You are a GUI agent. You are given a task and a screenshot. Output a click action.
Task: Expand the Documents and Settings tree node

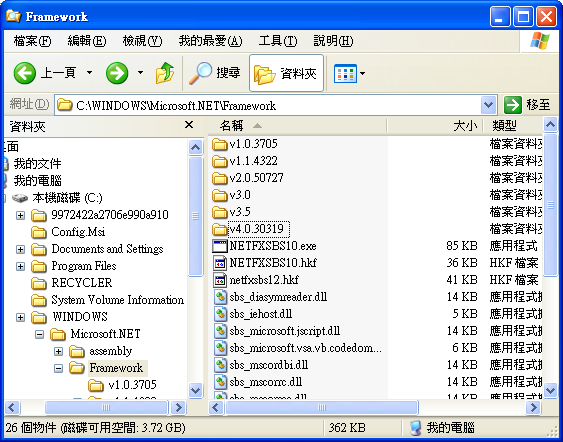click(x=20, y=249)
